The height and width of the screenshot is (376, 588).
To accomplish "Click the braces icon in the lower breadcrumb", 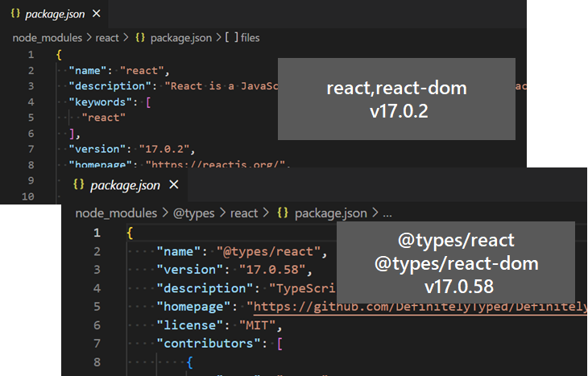I will tap(283, 213).
